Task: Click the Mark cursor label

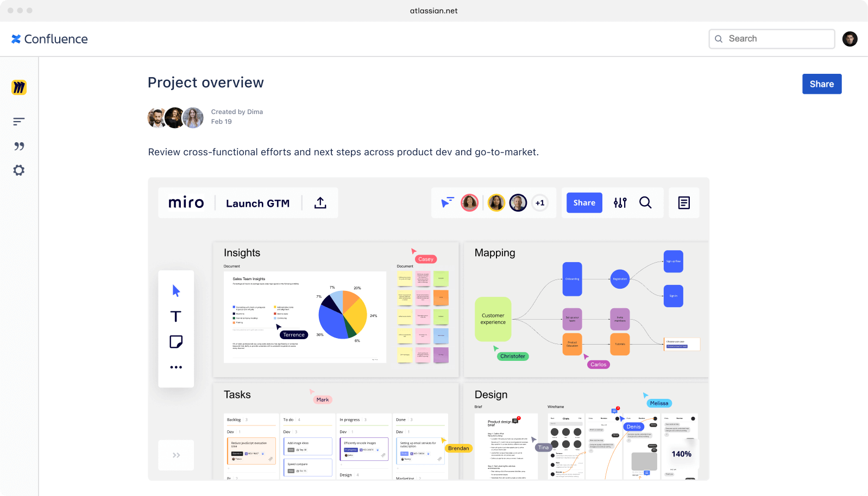Action: point(323,400)
